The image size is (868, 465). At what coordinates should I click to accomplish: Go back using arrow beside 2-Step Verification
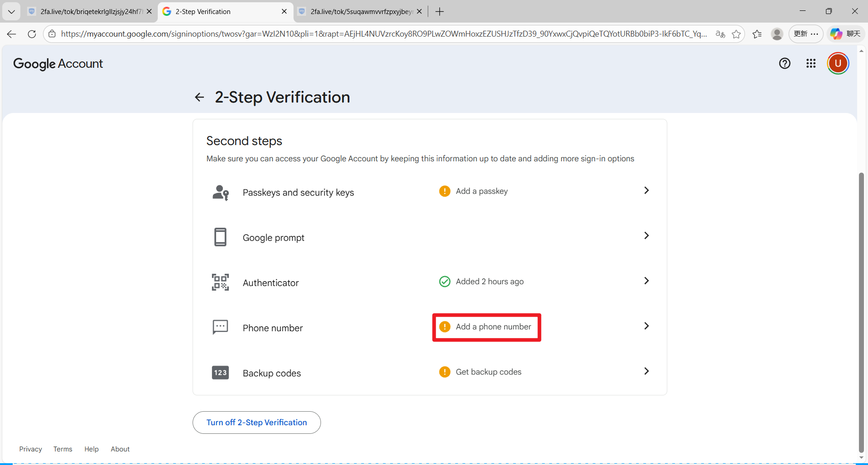(199, 97)
